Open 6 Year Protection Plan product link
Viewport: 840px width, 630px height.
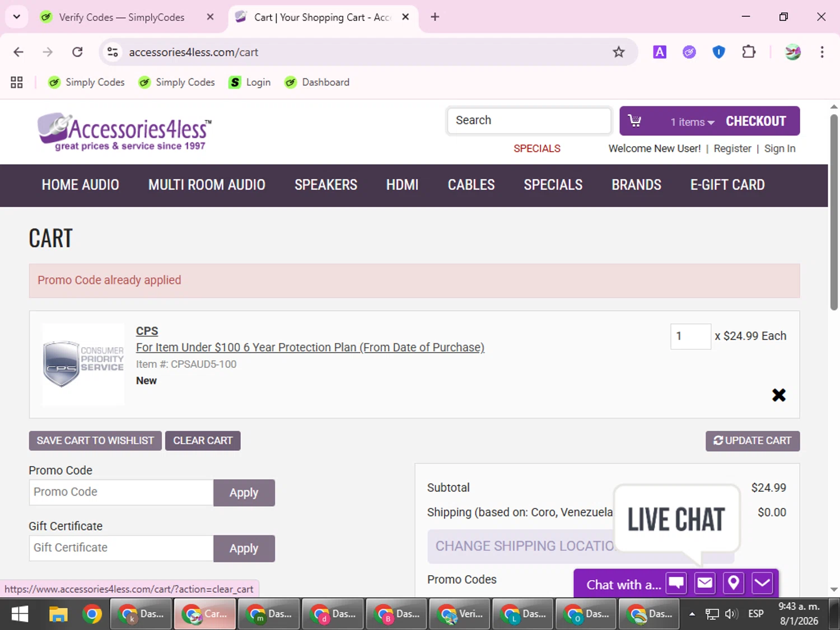pyautogui.click(x=310, y=347)
